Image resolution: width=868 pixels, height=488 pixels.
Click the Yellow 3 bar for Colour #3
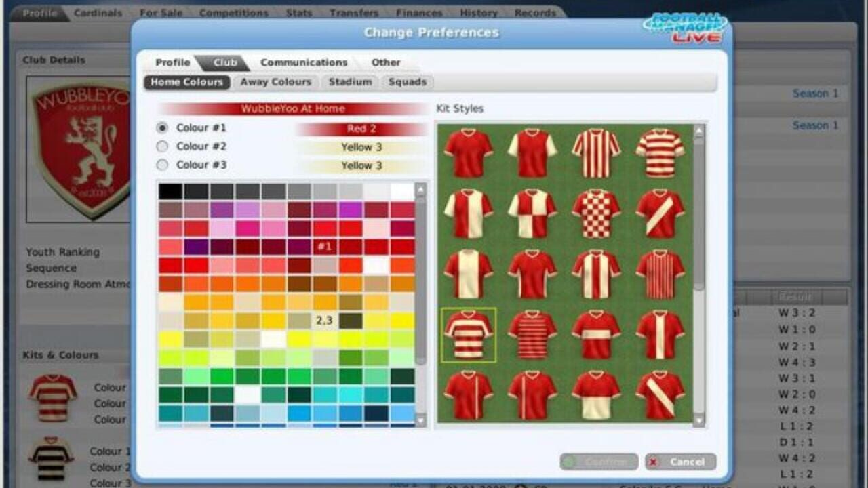pyautogui.click(x=361, y=165)
